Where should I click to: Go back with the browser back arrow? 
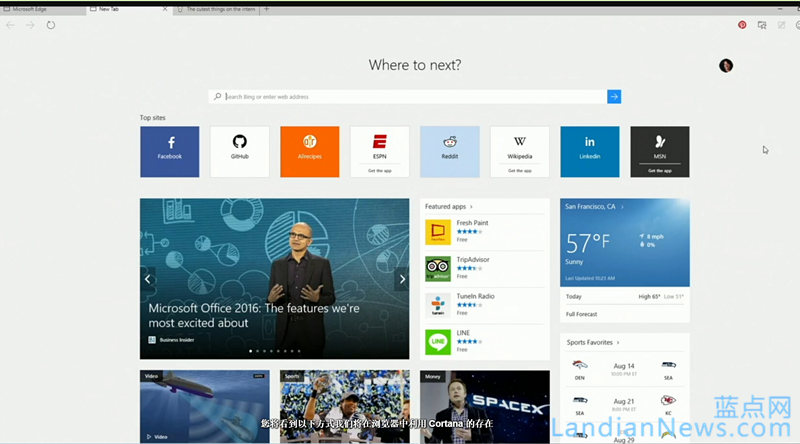pyautogui.click(x=10, y=25)
